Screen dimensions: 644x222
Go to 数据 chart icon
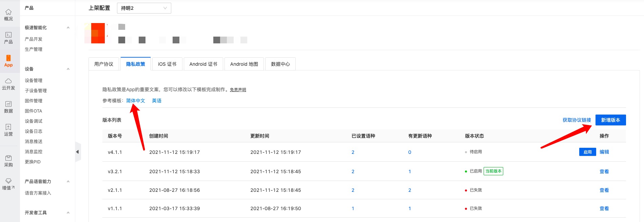coord(8,104)
